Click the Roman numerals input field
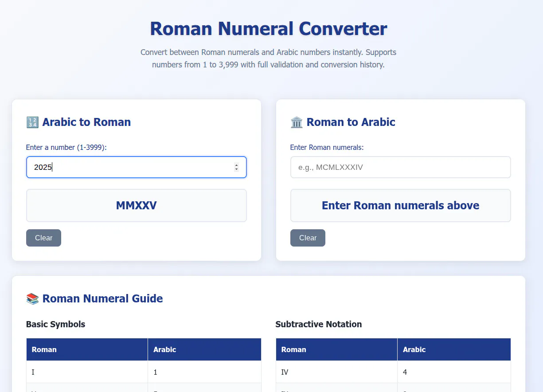The image size is (543, 392). 401,167
